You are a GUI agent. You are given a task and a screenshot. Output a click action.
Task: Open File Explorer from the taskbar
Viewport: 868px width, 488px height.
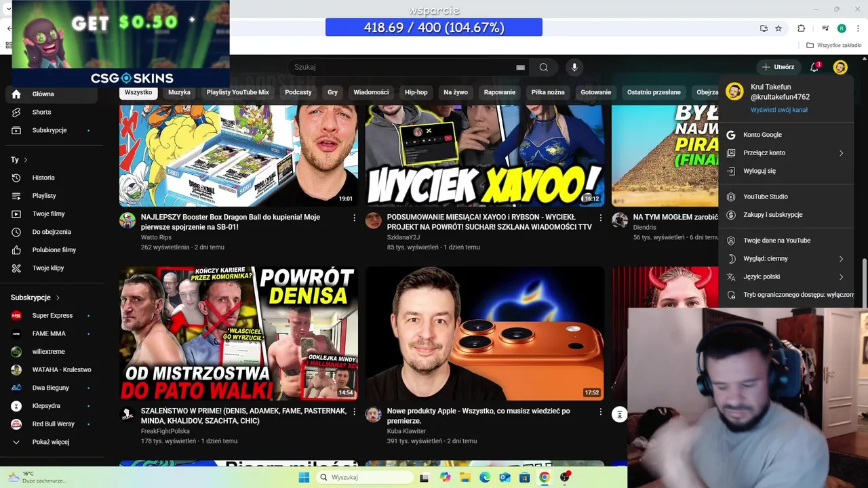465,477
